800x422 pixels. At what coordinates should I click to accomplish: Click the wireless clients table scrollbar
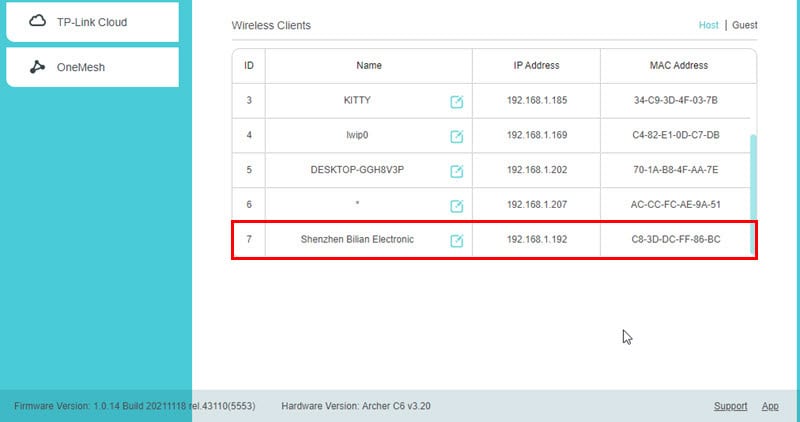[753, 194]
